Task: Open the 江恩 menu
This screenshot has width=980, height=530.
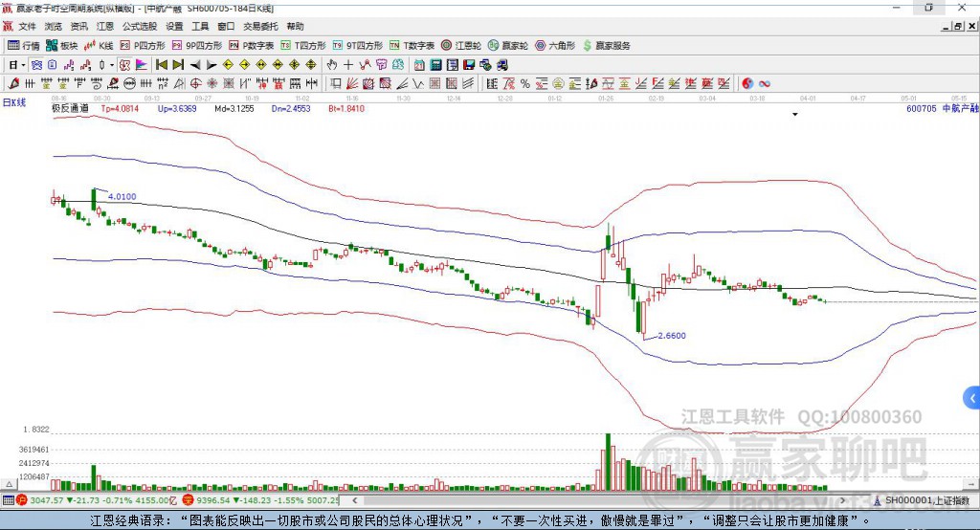Action: pyautogui.click(x=105, y=26)
